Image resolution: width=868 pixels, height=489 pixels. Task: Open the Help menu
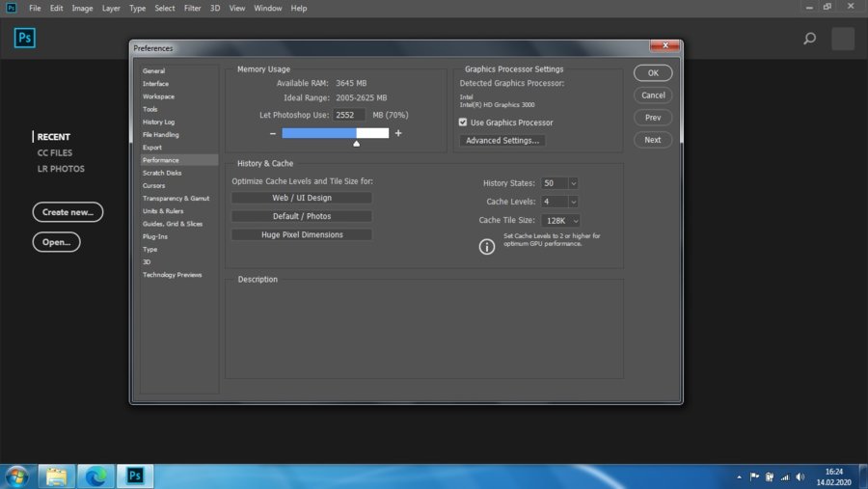click(298, 9)
